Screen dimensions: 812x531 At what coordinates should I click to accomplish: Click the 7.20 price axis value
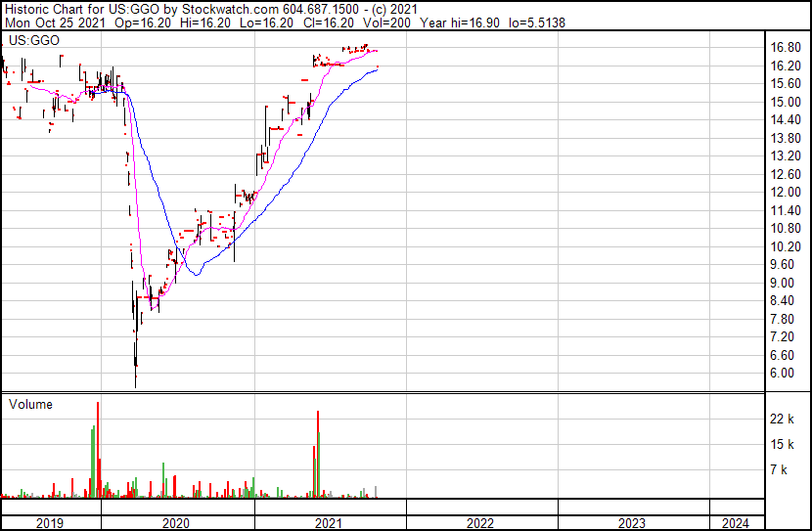(x=782, y=337)
